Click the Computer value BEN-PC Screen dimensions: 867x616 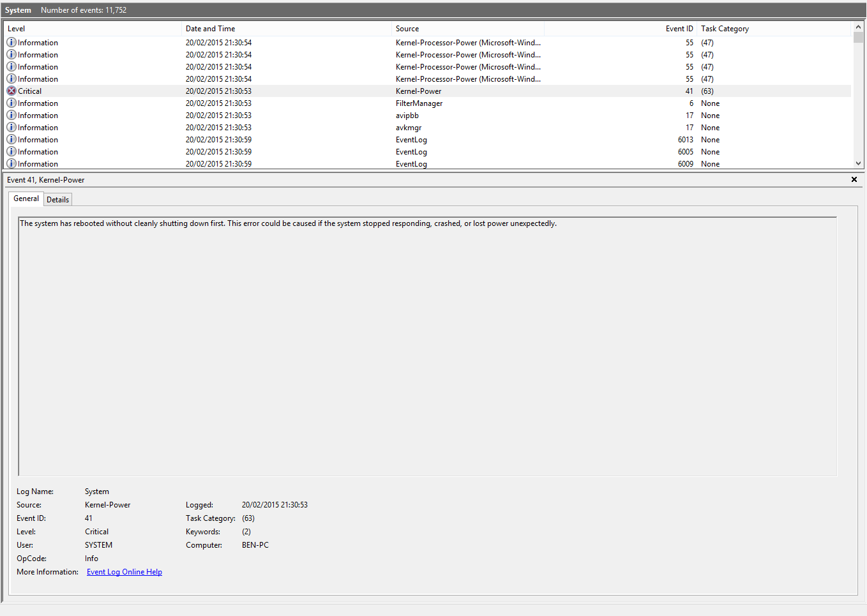click(255, 545)
